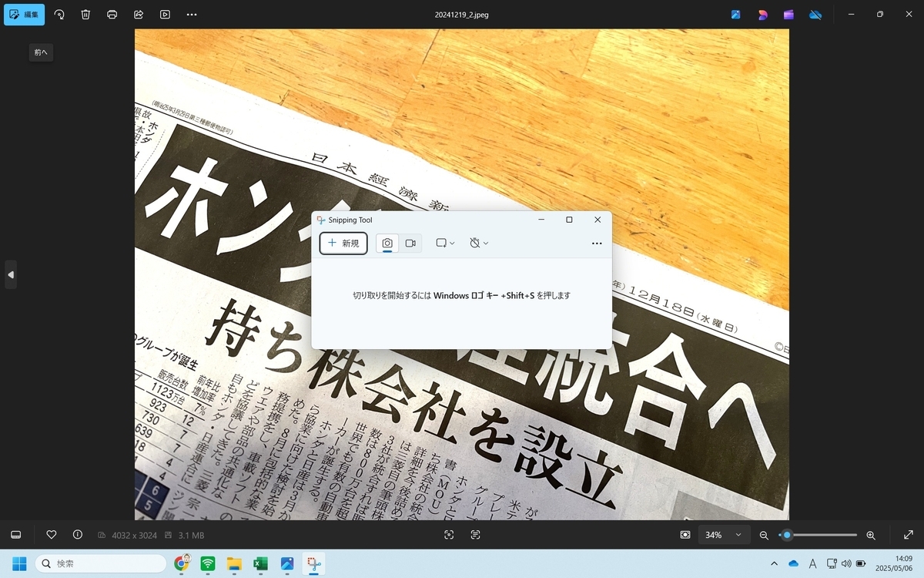Click the Snipping Tool window title
The width and height of the screenshot is (924, 578).
pos(350,220)
